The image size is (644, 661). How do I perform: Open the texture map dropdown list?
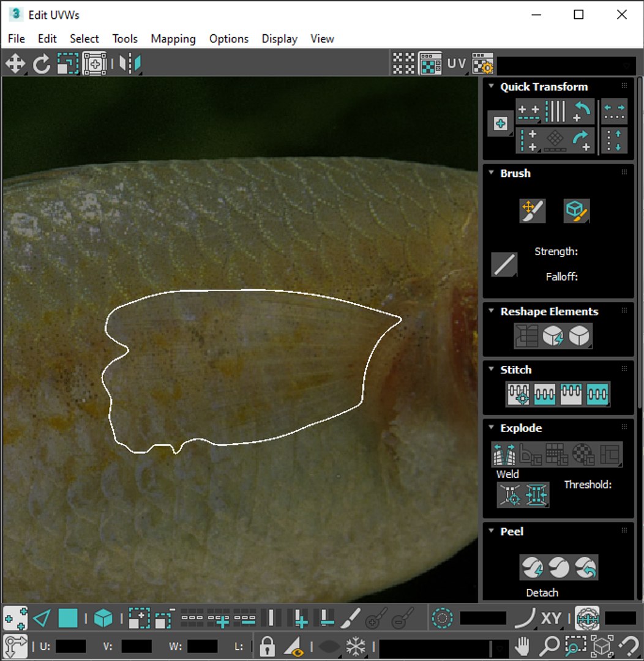566,65
